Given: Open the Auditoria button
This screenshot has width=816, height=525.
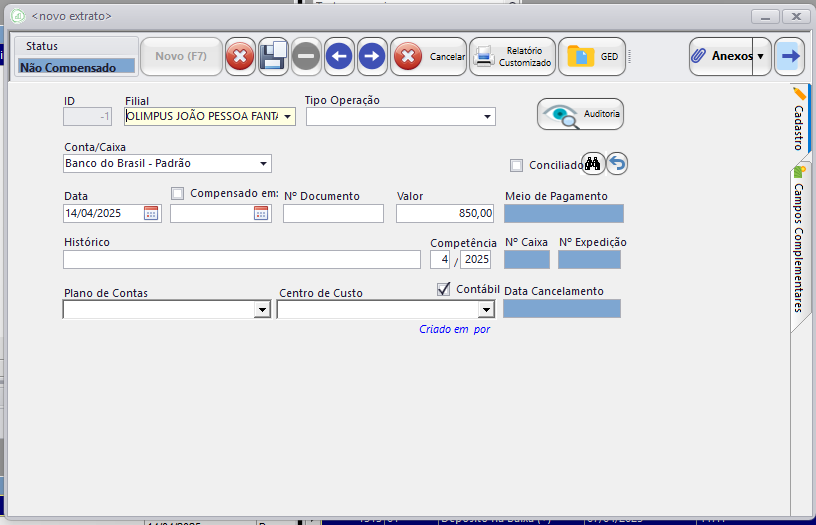Looking at the screenshot, I should tap(580, 114).
